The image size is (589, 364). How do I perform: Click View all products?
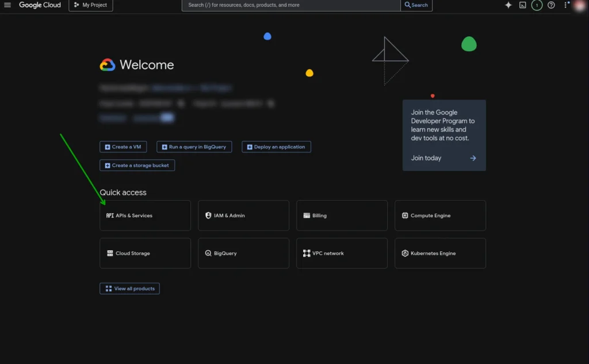tap(129, 288)
